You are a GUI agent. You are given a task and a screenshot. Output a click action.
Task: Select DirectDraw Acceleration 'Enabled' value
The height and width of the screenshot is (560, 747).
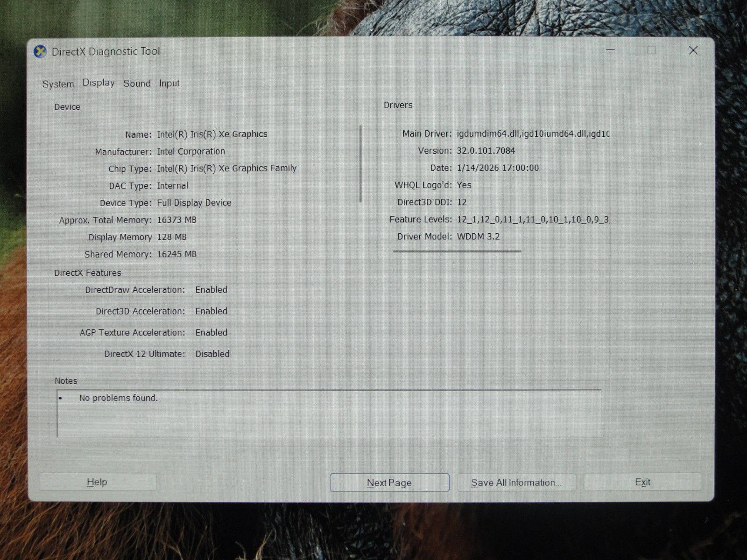point(211,290)
